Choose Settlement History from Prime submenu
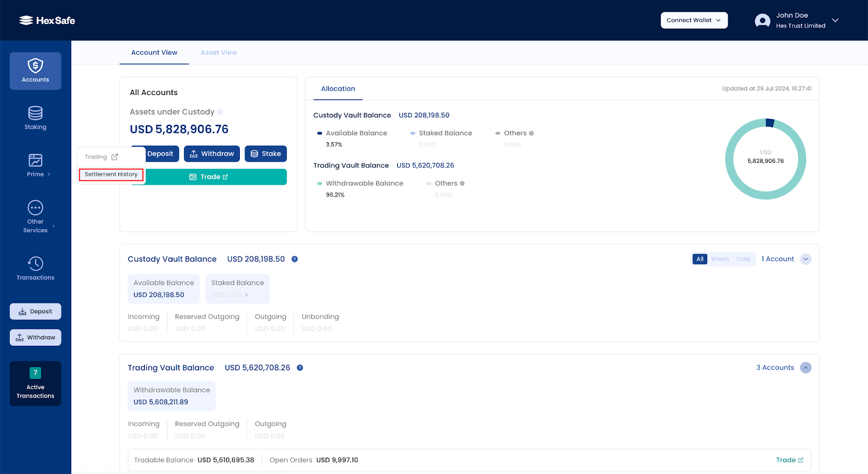 [111, 174]
